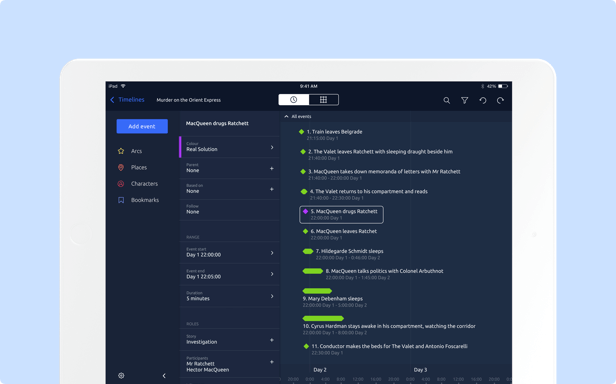This screenshot has height=384, width=616.
Task: Click the redo arrow icon
Action: pos(500,100)
